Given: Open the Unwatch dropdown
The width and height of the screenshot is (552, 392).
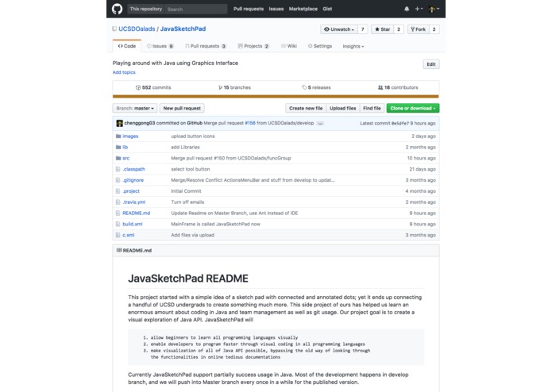Looking at the screenshot, I should coord(339,29).
